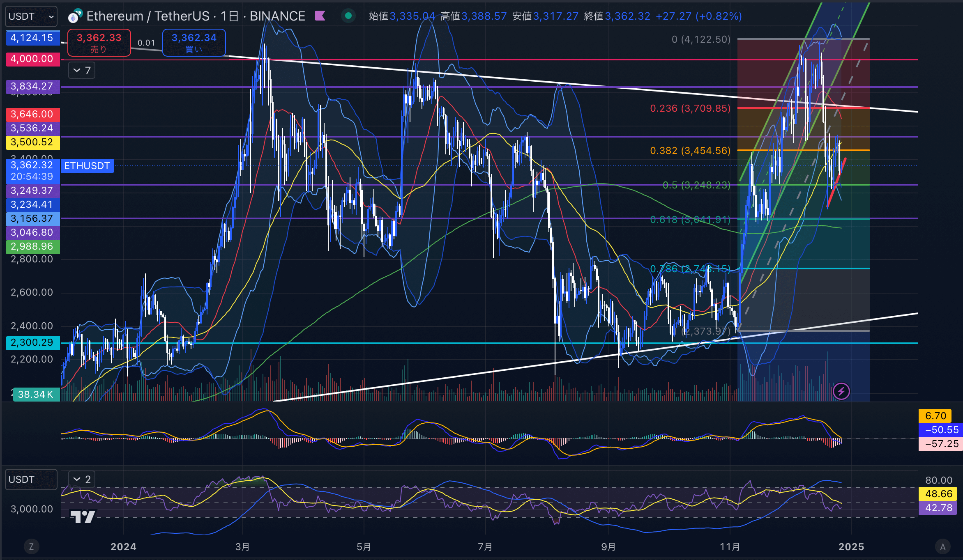Image resolution: width=963 pixels, height=560 pixels.
Task: Click the 3,646.00 red price label
Action: 32,114
